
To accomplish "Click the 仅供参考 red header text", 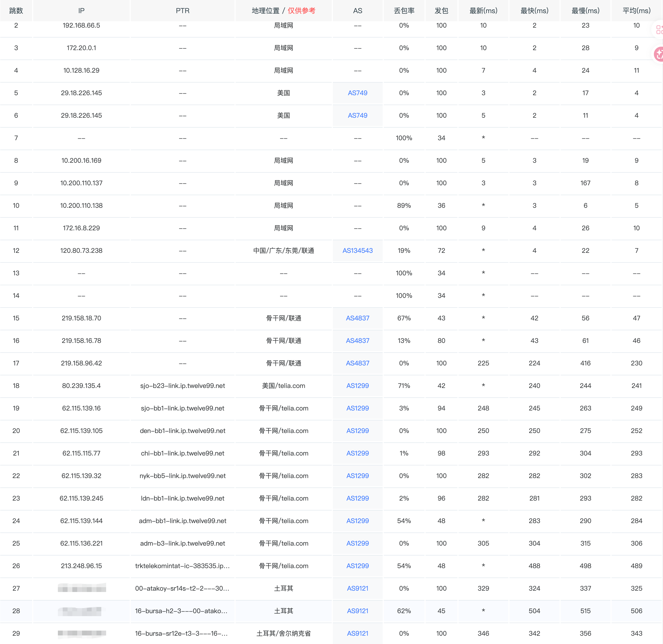I will coord(301,11).
